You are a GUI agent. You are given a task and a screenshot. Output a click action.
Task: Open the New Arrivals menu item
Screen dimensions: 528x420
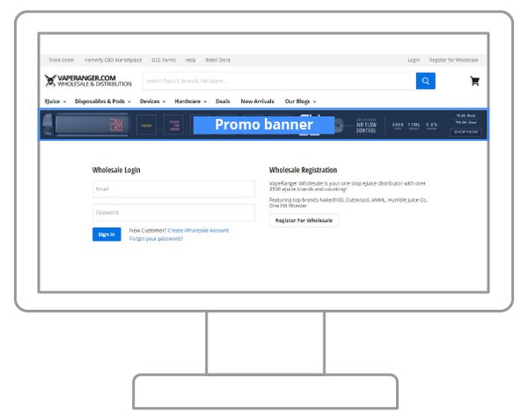coord(258,101)
